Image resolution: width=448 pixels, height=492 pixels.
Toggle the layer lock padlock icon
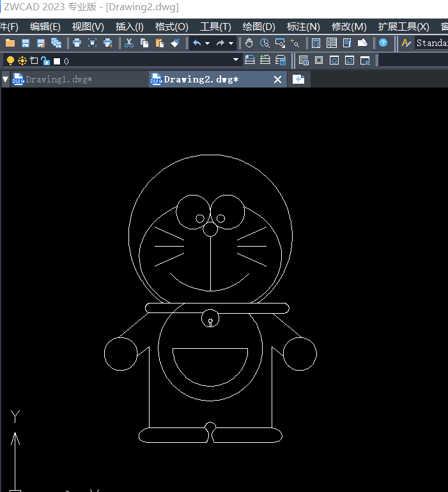click(45, 61)
